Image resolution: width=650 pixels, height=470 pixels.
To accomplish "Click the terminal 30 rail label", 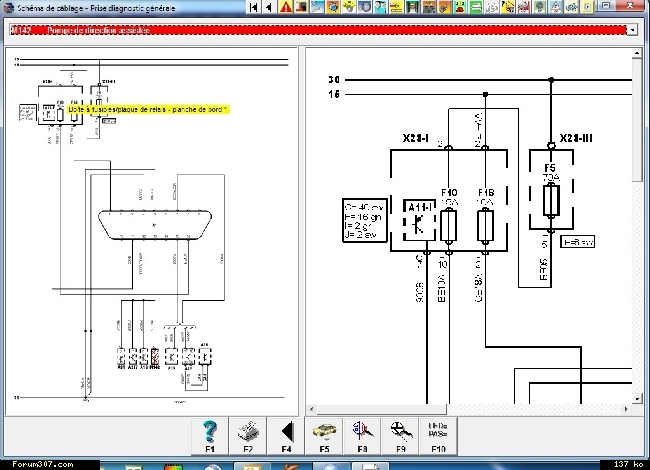I will [334, 80].
